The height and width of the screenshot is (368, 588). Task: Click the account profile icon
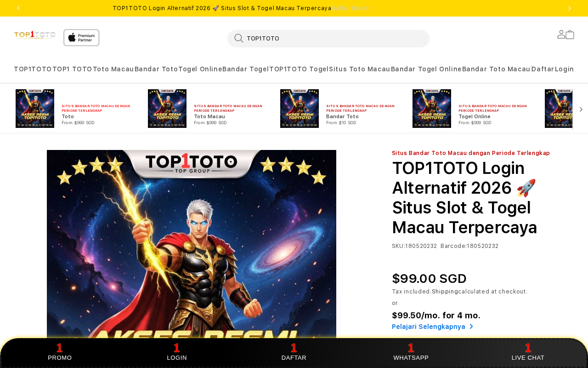pyautogui.click(x=561, y=34)
